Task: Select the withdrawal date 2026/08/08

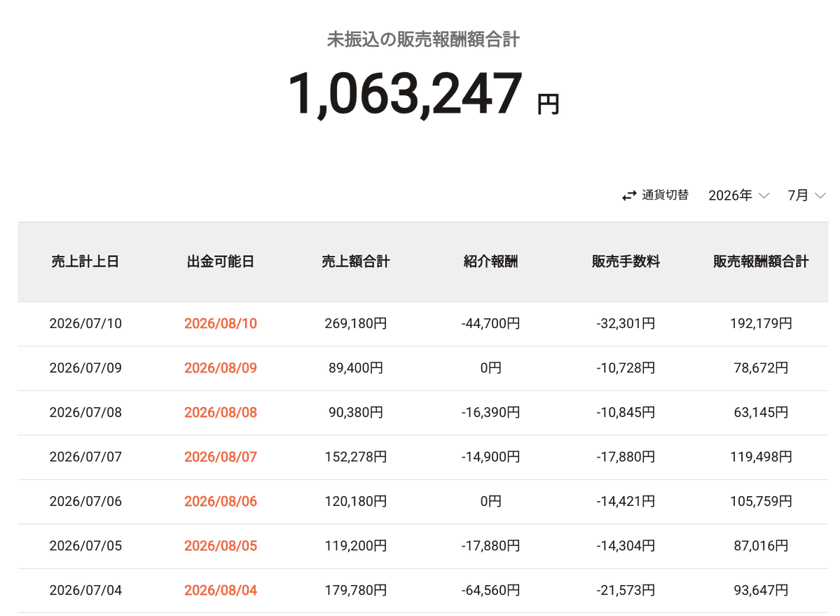Action: [221, 413]
